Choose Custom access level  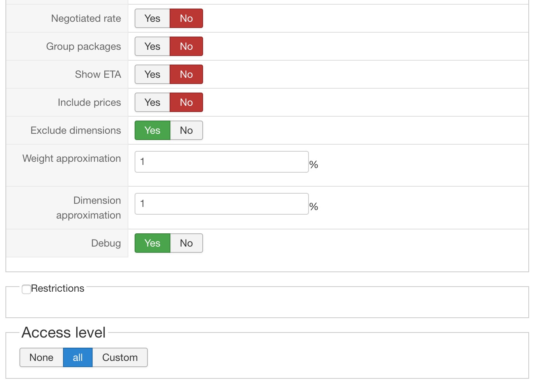coord(120,358)
